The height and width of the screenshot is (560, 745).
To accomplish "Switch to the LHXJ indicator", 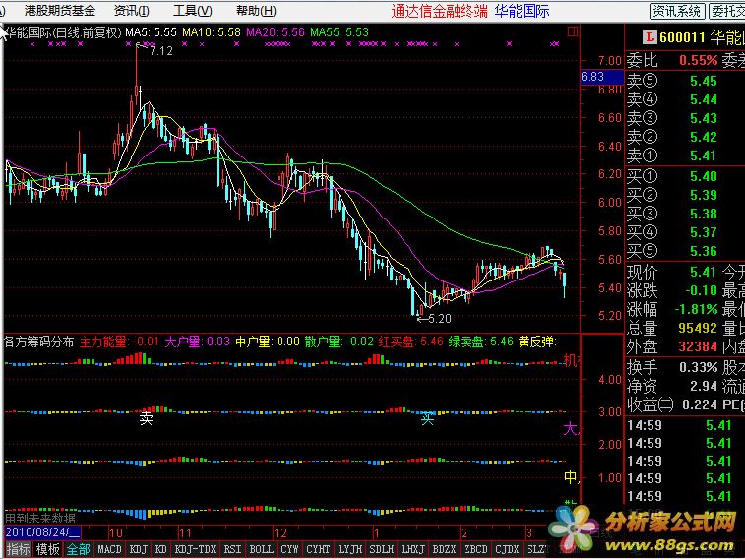I will (x=412, y=549).
